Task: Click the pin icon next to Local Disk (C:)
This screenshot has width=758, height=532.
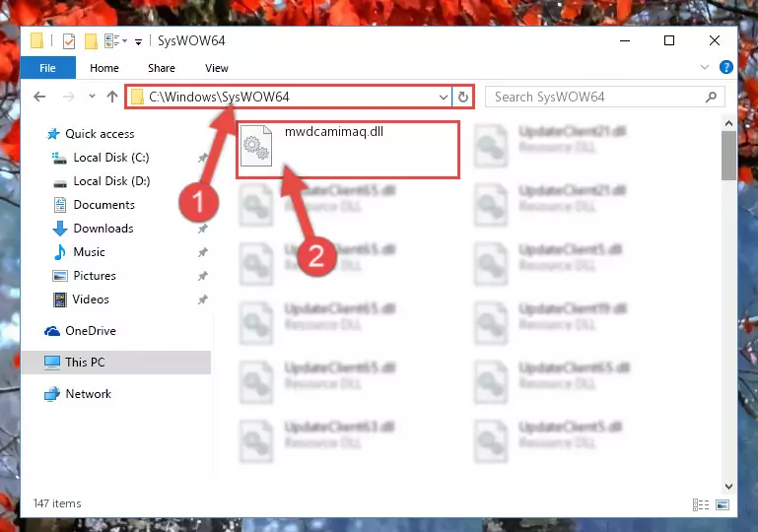Action: click(x=202, y=158)
